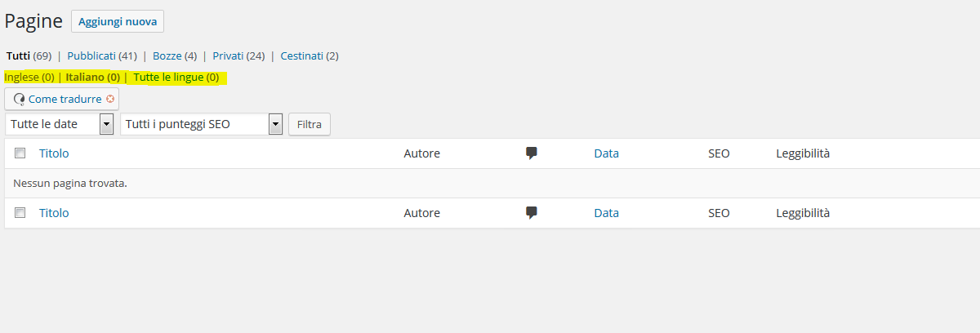
Task: Click the Filtra button
Action: point(310,124)
